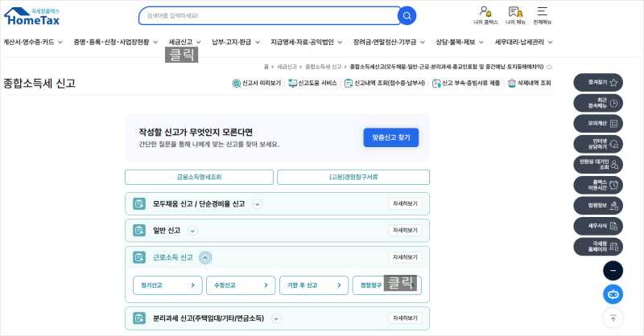This screenshot has height=336, width=644.
Task: Select 기한 후 신고 button
Action: [314, 285]
